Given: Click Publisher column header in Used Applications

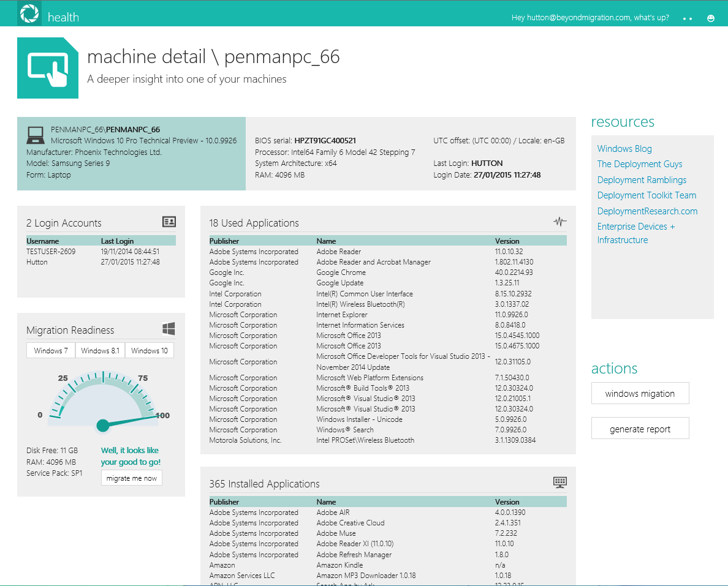Looking at the screenshot, I should coord(224,241).
